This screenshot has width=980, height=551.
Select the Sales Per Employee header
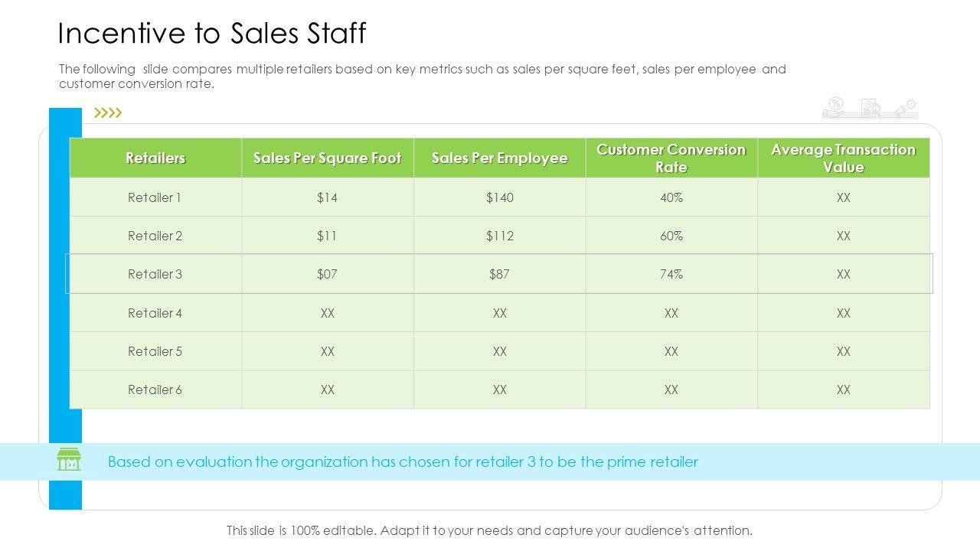[499, 158]
